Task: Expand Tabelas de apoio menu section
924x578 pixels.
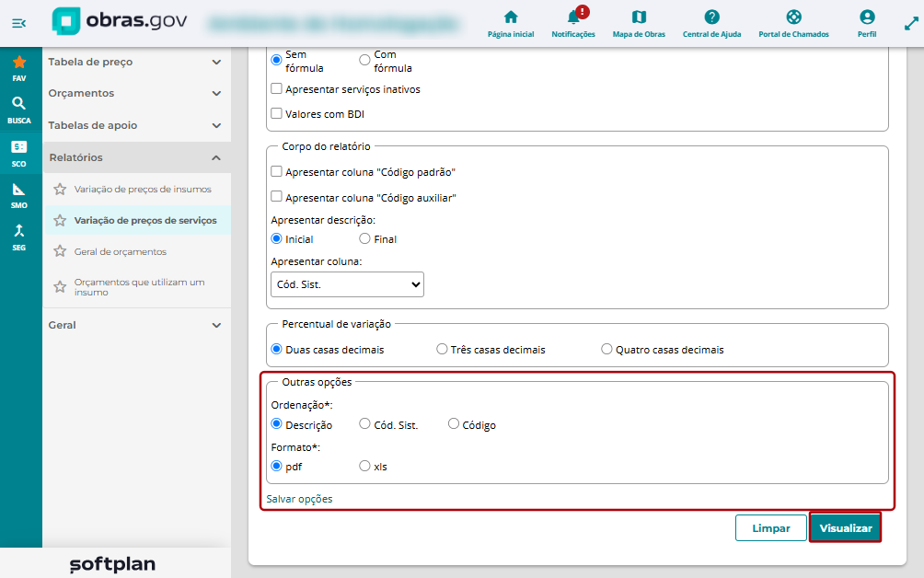Action: click(x=135, y=125)
